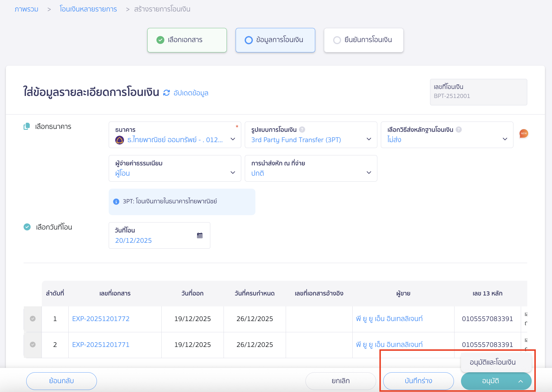Click the เลขที่โอนเงิน BPT-2512001 field
Image resolution: width=552 pixels, height=392 pixels.
pos(478,92)
